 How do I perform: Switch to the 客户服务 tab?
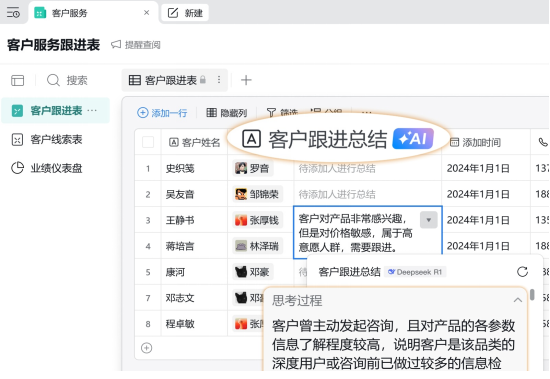point(93,13)
